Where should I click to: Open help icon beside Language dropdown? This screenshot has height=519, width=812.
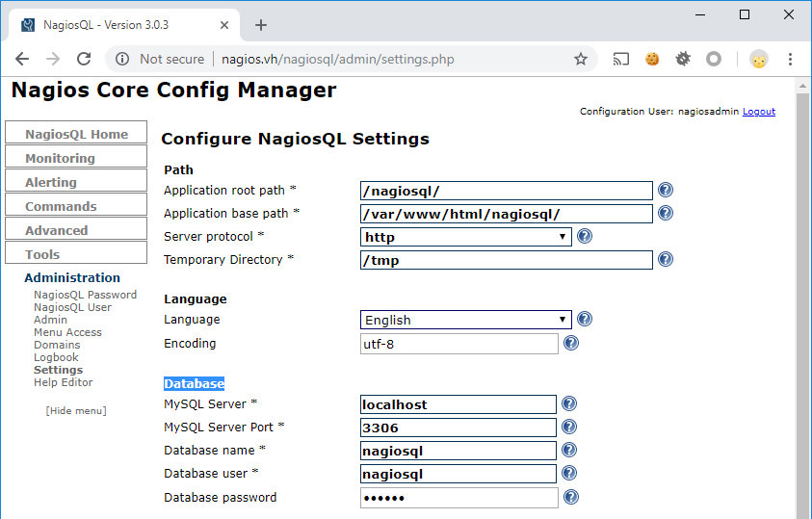tap(585, 319)
